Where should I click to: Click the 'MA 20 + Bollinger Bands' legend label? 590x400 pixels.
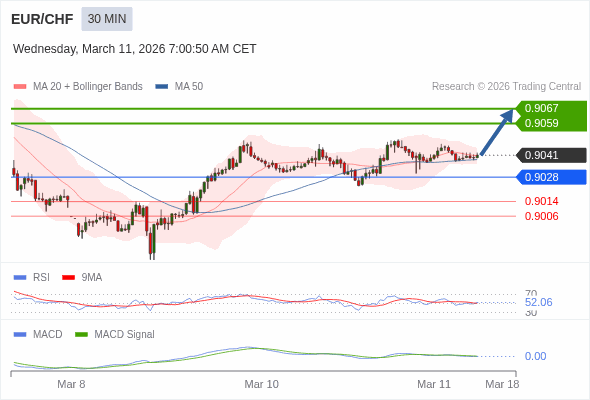(88, 87)
